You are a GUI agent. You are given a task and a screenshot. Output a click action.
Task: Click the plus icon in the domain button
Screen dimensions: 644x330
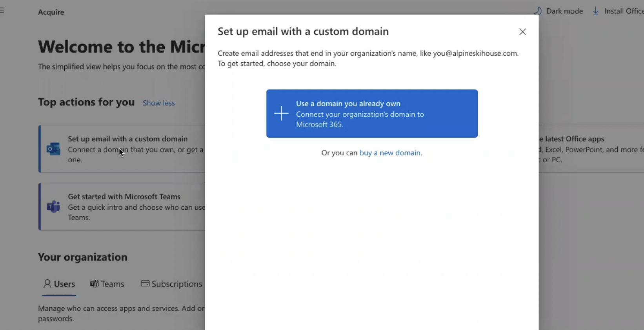[281, 114]
